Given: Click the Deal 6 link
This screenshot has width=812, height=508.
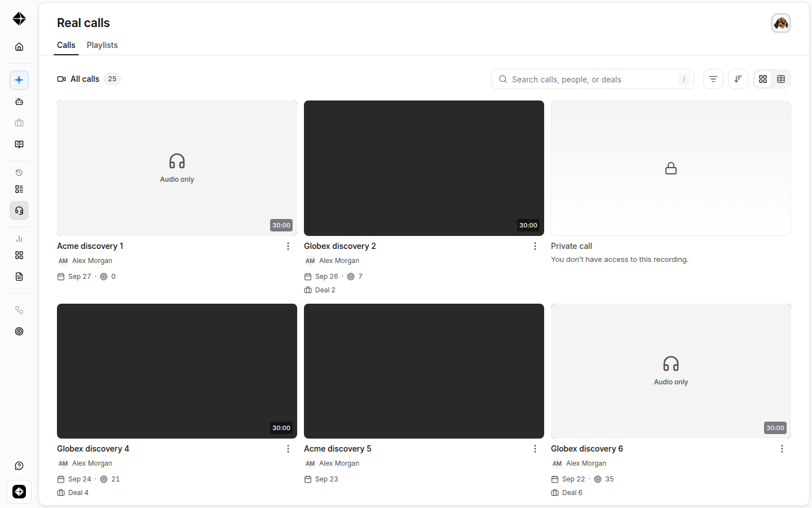Looking at the screenshot, I should (567, 493).
